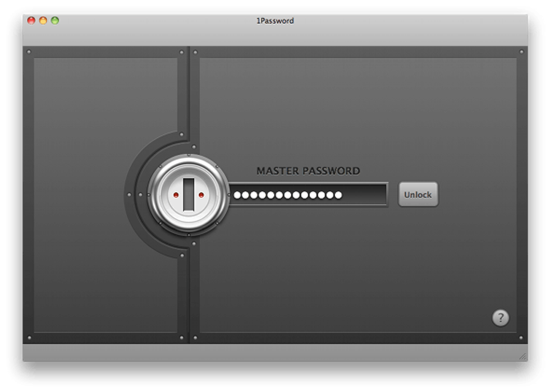This screenshot has height=392, width=550.
Task: Open help with the question mark icon
Action: [500, 318]
